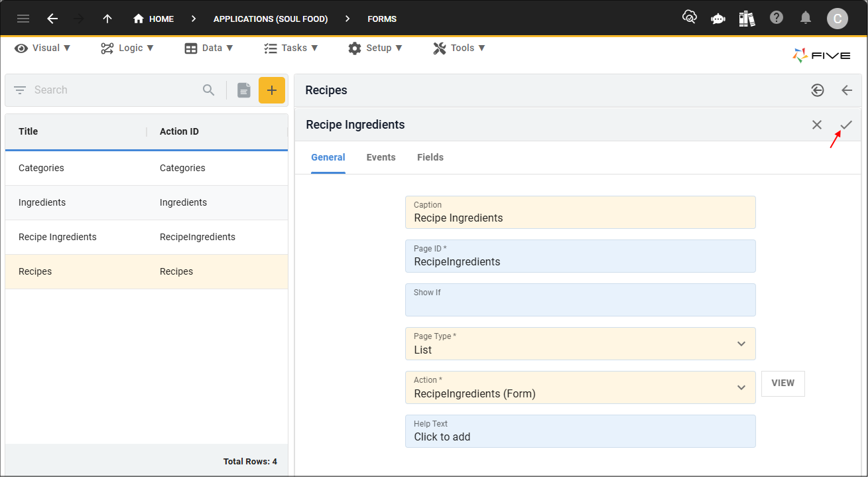Click the cloud deploy icon

(690, 18)
